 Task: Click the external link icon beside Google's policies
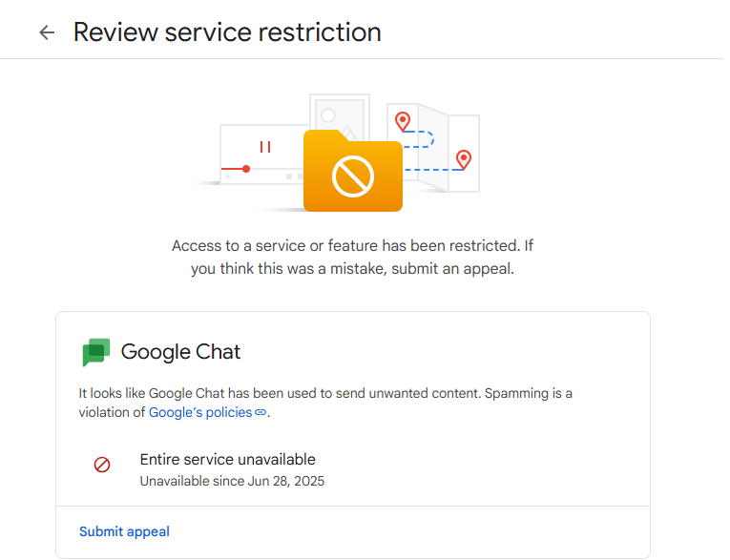[261, 413]
